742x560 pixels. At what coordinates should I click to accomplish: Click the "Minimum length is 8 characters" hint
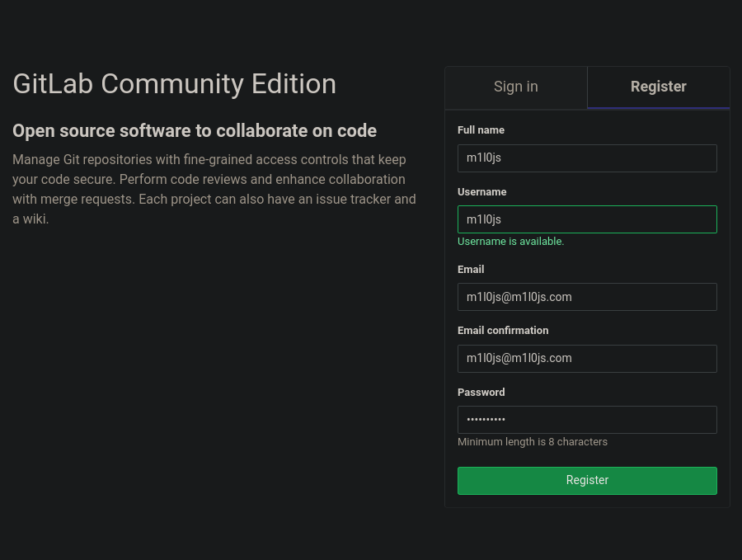(532, 442)
